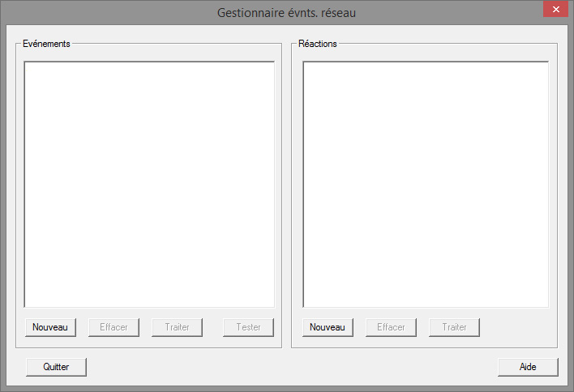Click blank space between Quitter and Aide buttons
574x392 pixels.
pos(292,367)
